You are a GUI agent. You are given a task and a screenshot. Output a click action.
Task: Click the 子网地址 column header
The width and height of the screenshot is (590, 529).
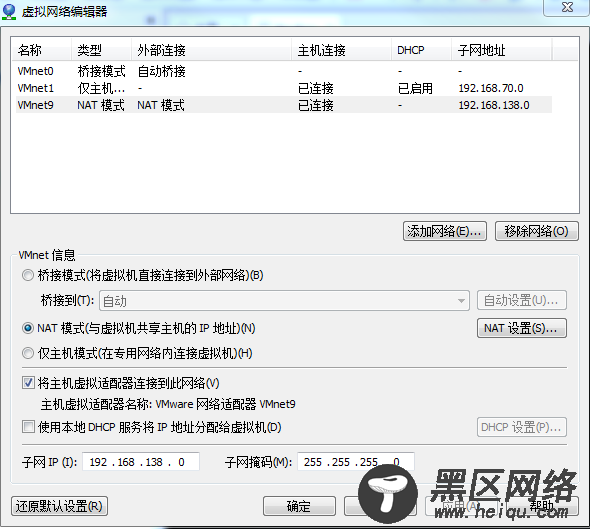pos(502,50)
